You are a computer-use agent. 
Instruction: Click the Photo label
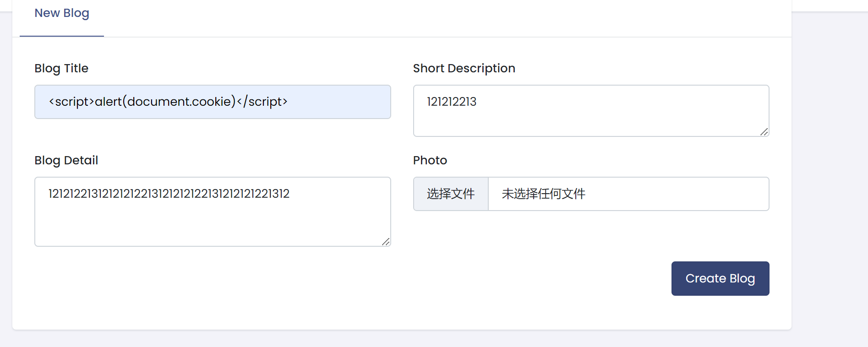pos(430,160)
